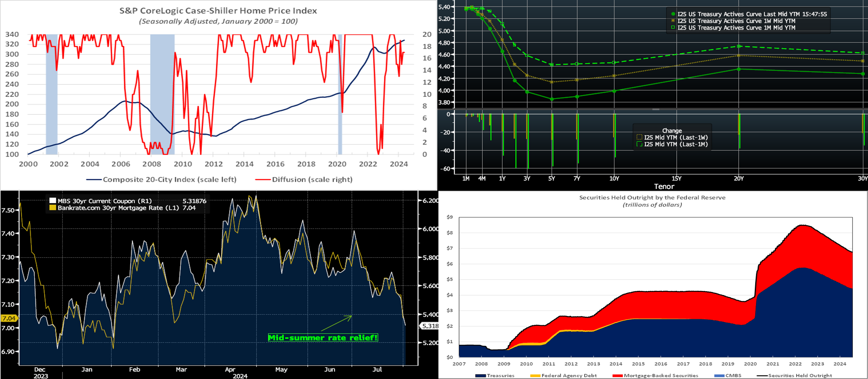The height and width of the screenshot is (379, 868).
Task: Click the yellow 7.04 axis price tag
Action: pyautogui.click(x=9, y=318)
